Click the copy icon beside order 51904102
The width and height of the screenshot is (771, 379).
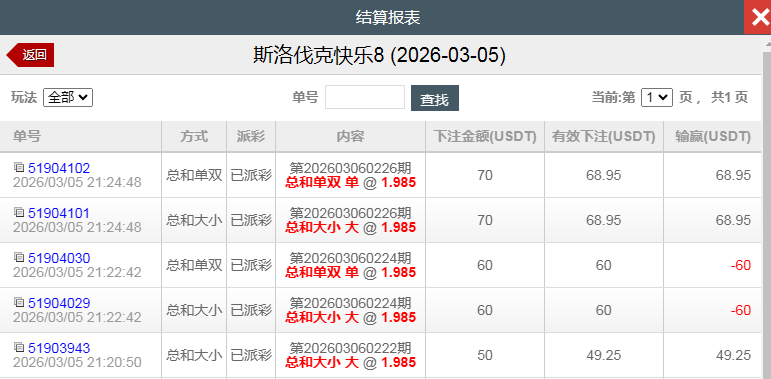pyautogui.click(x=19, y=167)
